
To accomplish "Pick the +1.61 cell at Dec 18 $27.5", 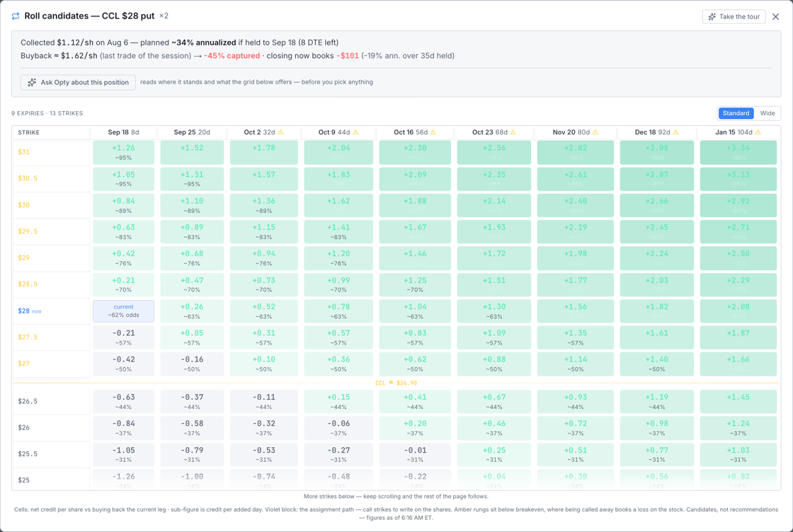I will (656, 337).
